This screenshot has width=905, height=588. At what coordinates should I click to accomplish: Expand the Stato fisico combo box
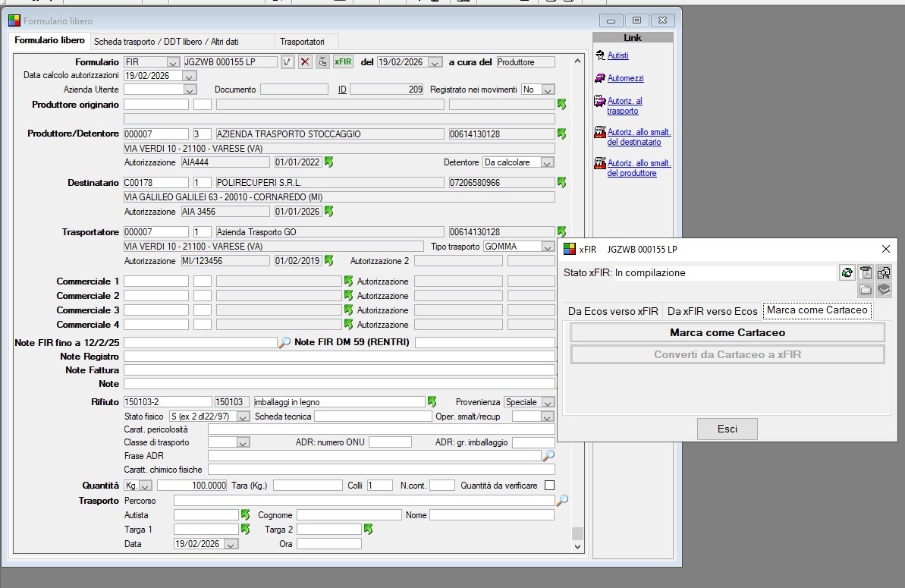click(x=243, y=417)
